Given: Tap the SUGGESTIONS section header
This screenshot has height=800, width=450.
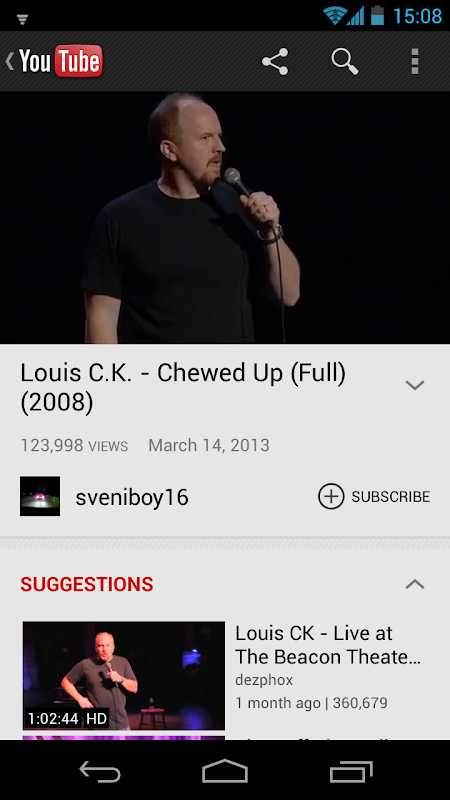Looking at the screenshot, I should [x=87, y=584].
